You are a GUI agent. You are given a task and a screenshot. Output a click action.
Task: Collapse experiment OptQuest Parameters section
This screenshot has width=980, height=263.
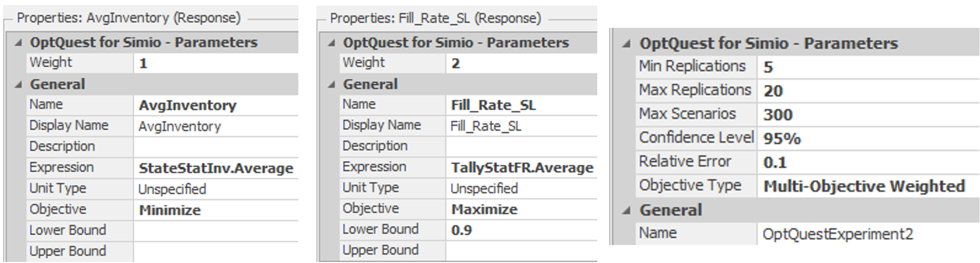point(626,44)
